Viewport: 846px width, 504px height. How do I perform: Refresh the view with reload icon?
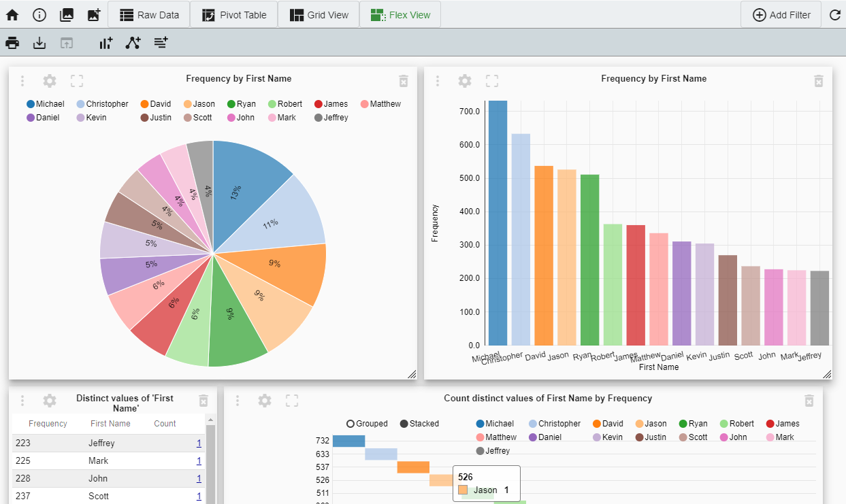tap(835, 14)
